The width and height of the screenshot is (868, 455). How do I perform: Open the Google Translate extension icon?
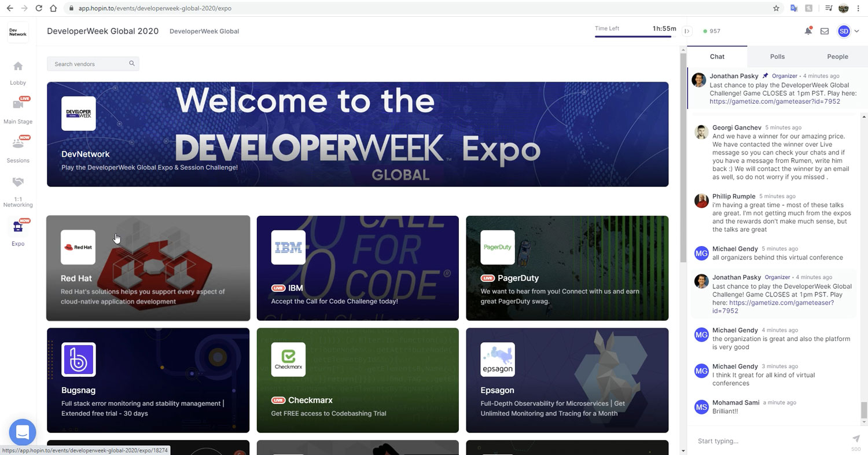point(794,8)
